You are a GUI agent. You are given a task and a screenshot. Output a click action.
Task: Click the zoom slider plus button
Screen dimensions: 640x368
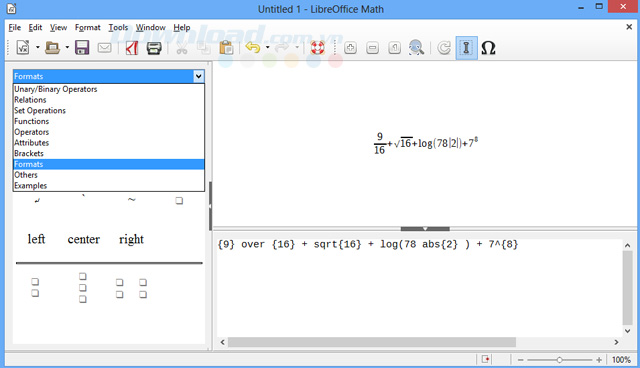tap(598, 360)
